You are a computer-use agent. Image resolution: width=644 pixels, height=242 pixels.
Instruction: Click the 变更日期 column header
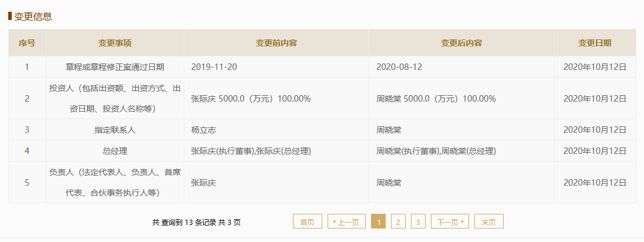[595, 43]
